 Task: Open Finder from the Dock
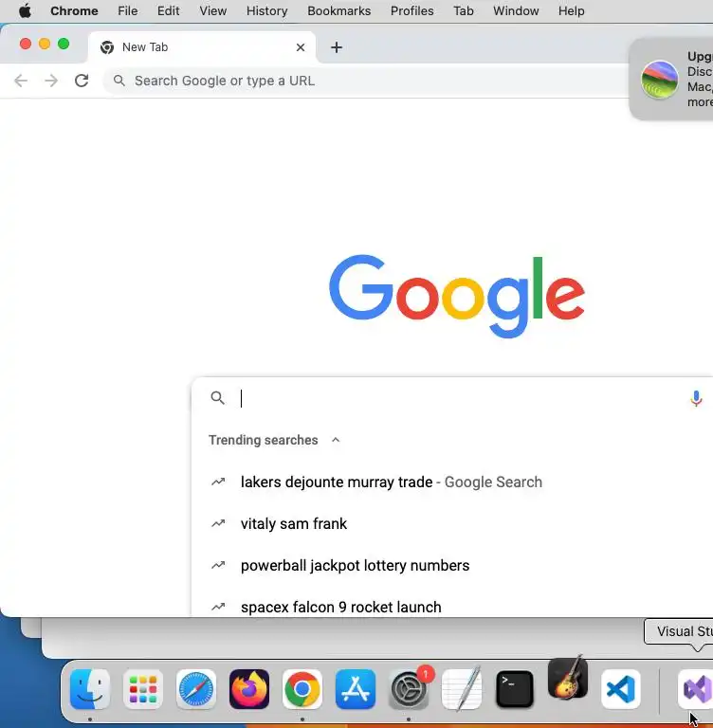tap(90, 689)
